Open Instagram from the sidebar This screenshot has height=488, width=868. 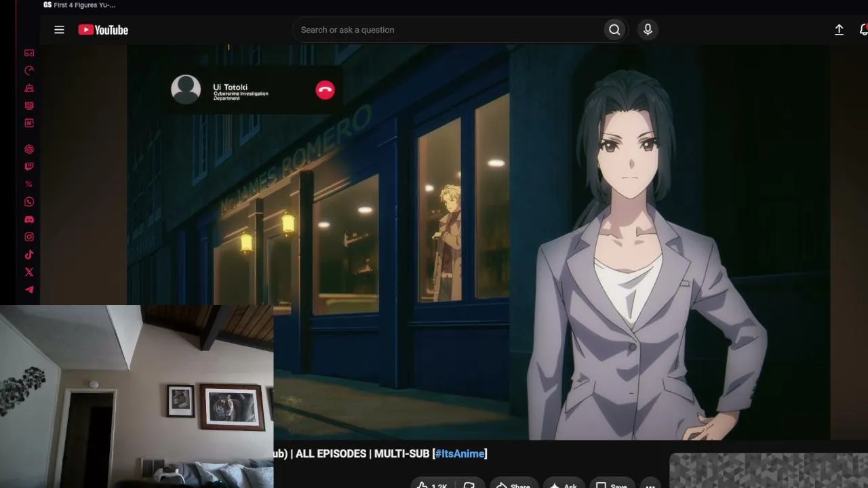click(x=29, y=237)
